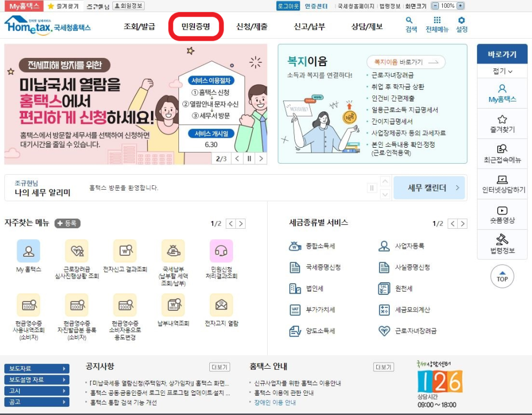Open 양도소득세 service

pyautogui.click(x=312, y=331)
